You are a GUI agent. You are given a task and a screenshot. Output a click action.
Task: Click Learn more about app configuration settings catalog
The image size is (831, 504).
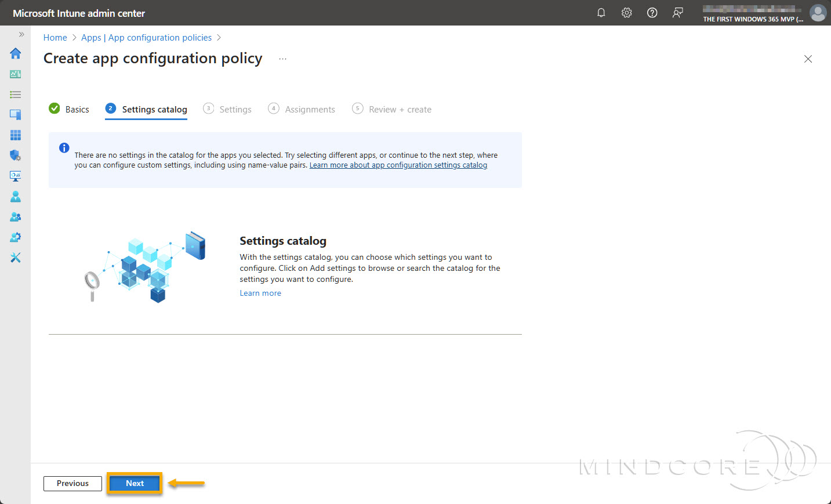point(398,165)
